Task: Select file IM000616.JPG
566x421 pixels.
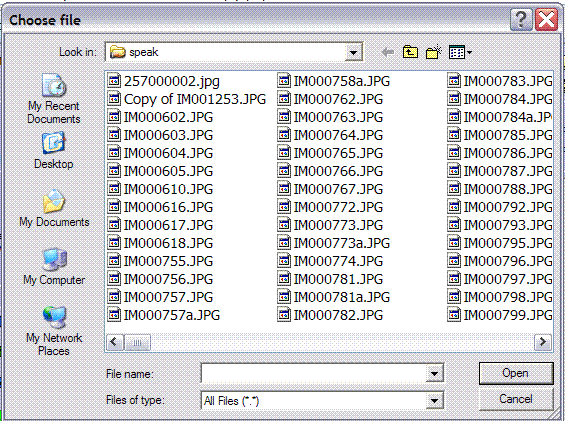Action: click(x=161, y=207)
